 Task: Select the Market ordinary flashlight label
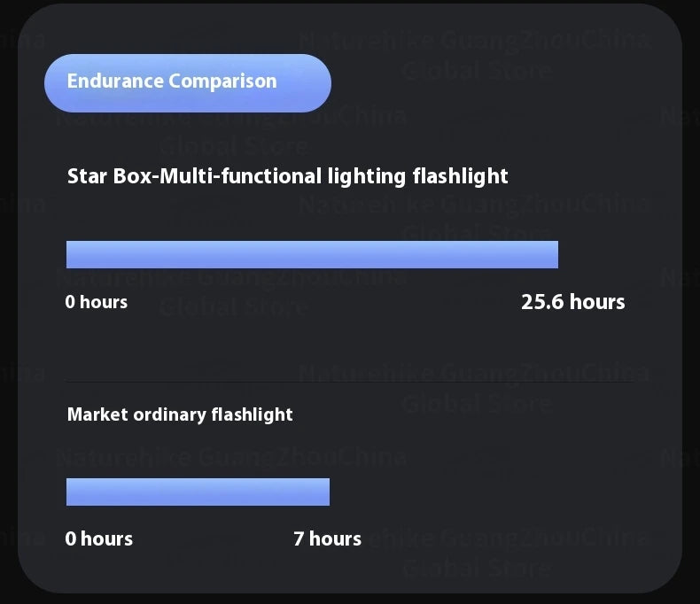180,414
